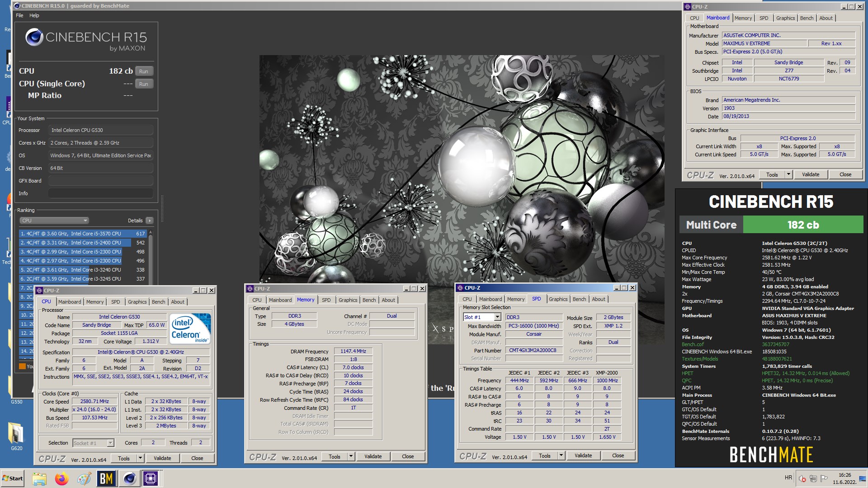Click the Info input field
868x488 pixels.
coord(100,193)
